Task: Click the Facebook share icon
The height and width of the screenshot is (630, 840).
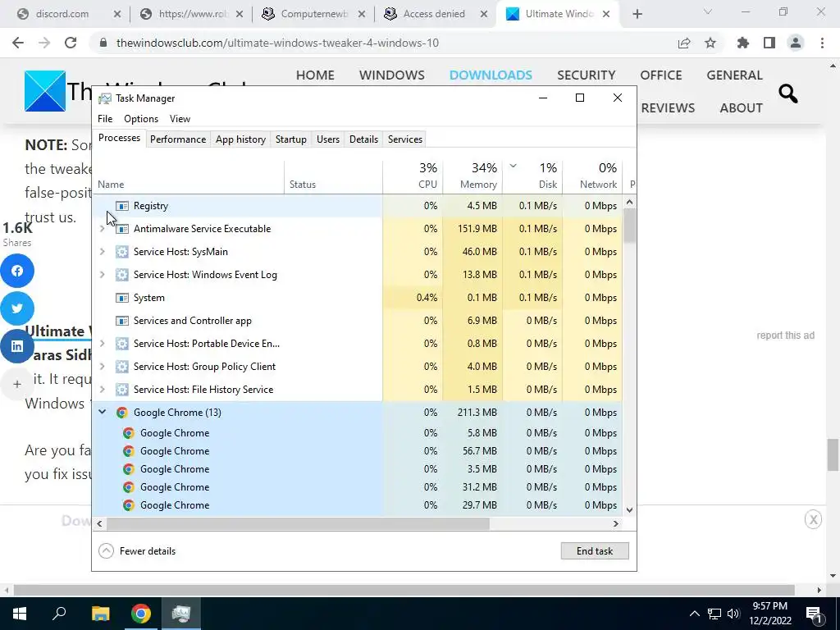Action: click(x=17, y=271)
